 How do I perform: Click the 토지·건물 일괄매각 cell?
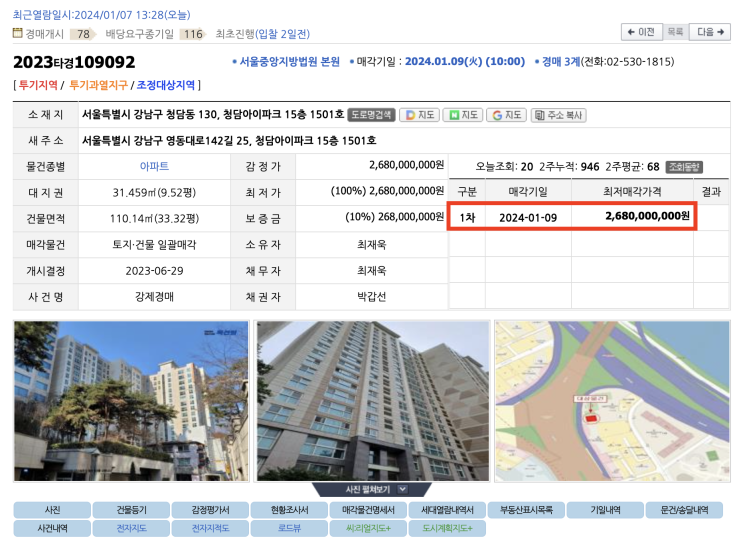[x=154, y=245]
